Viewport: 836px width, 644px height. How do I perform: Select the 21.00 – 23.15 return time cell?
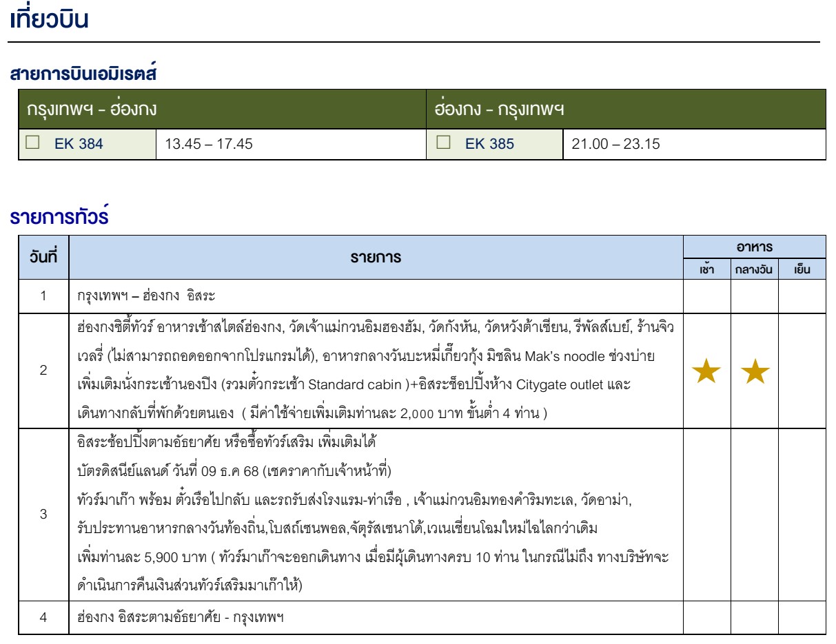click(x=694, y=145)
